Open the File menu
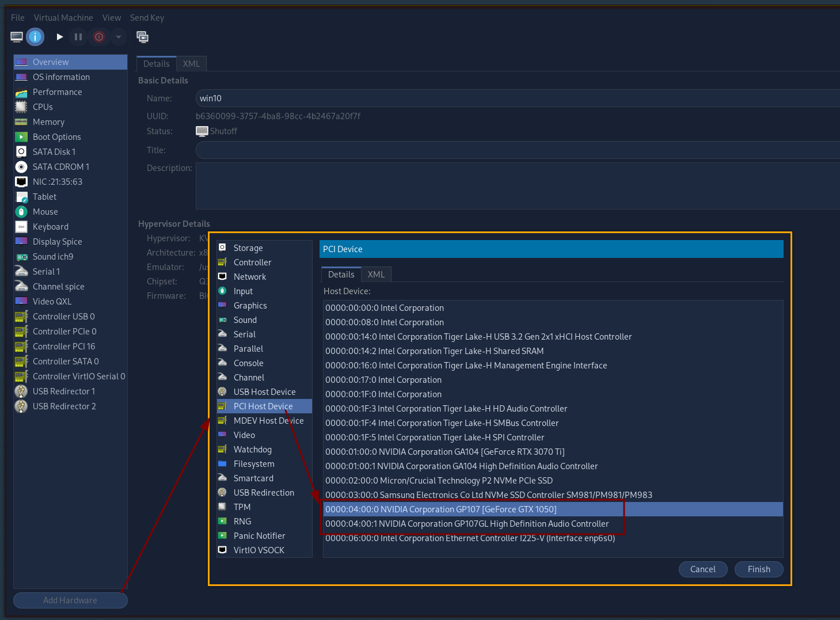Screen dimensions: 840x620 click(18, 18)
